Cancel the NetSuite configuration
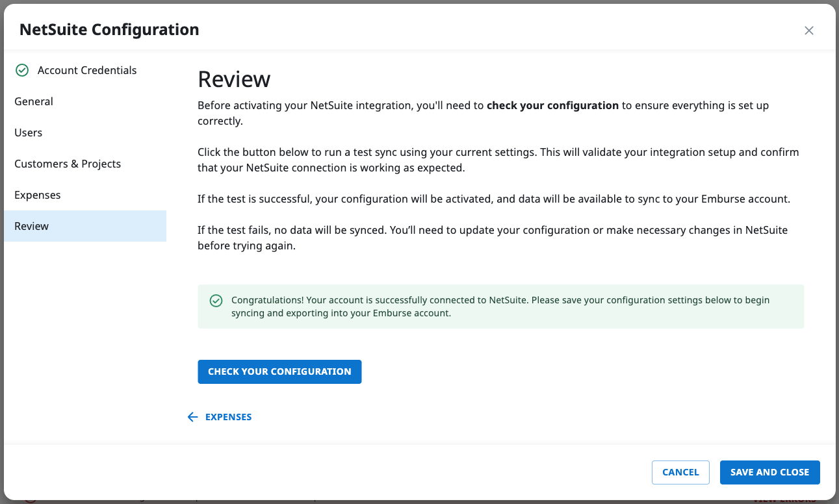The height and width of the screenshot is (504, 839). (680, 472)
